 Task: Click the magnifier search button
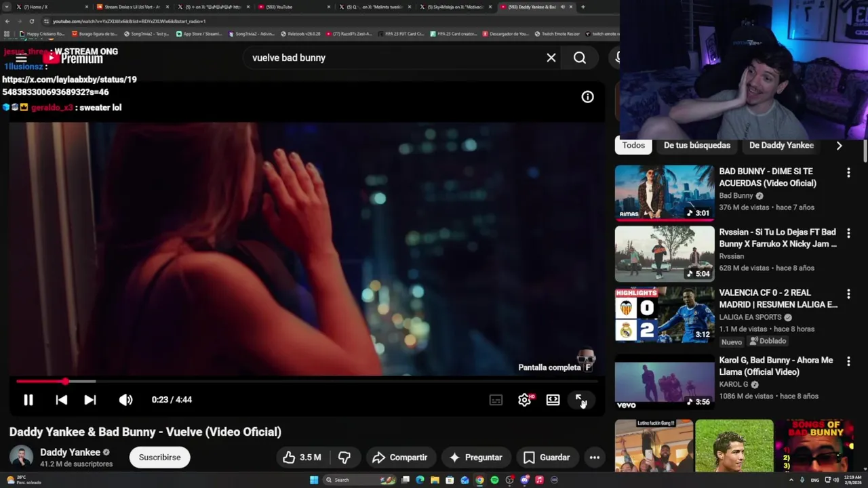(580, 58)
